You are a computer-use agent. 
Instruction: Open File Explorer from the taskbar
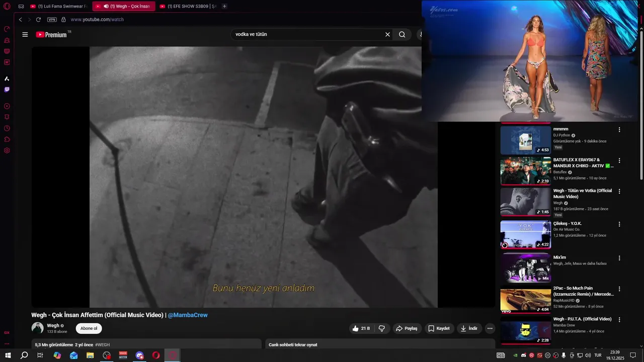pos(90,355)
